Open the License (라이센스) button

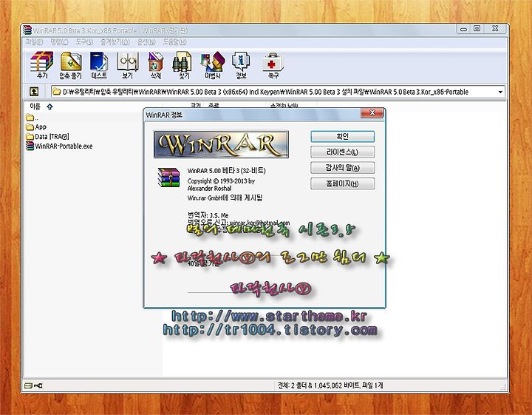click(x=343, y=152)
